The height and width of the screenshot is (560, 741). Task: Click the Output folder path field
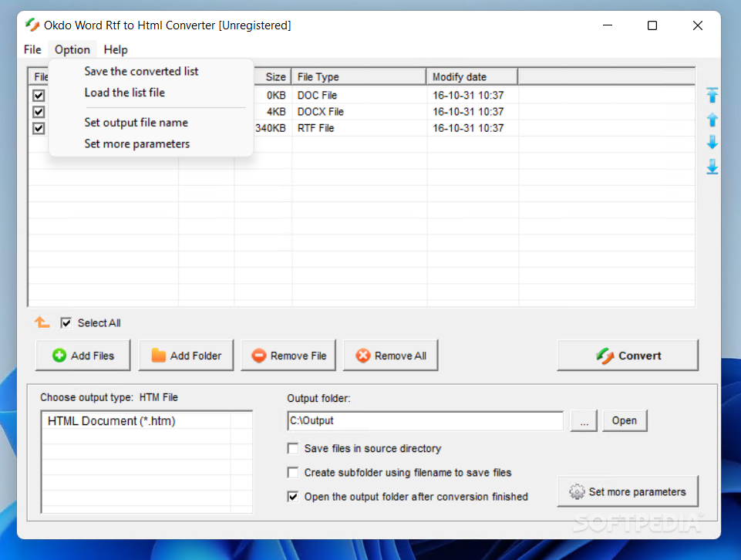[x=426, y=420]
